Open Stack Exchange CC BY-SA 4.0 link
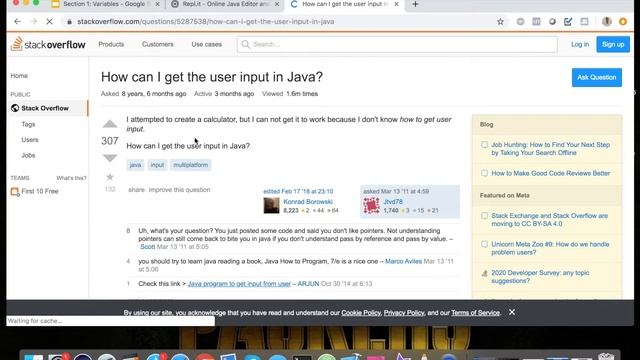 pos(549,220)
